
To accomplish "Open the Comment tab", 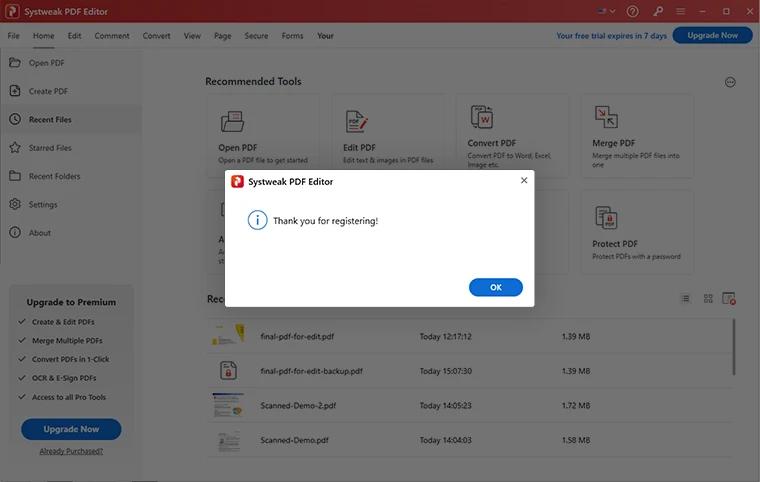I will click(111, 35).
